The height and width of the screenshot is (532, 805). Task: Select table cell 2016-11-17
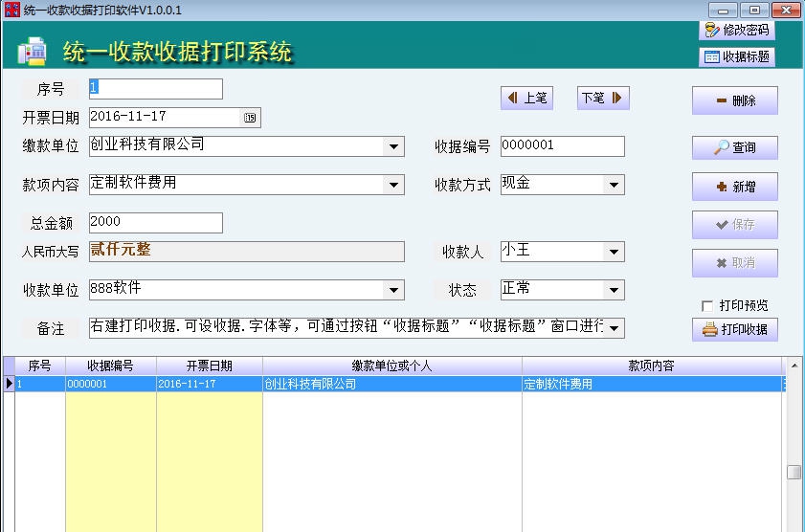210,384
